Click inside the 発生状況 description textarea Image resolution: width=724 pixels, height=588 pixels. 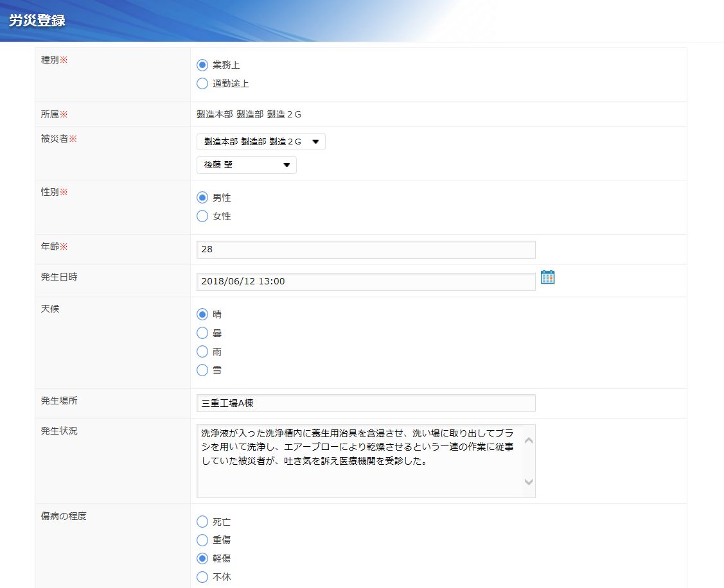[360, 460]
